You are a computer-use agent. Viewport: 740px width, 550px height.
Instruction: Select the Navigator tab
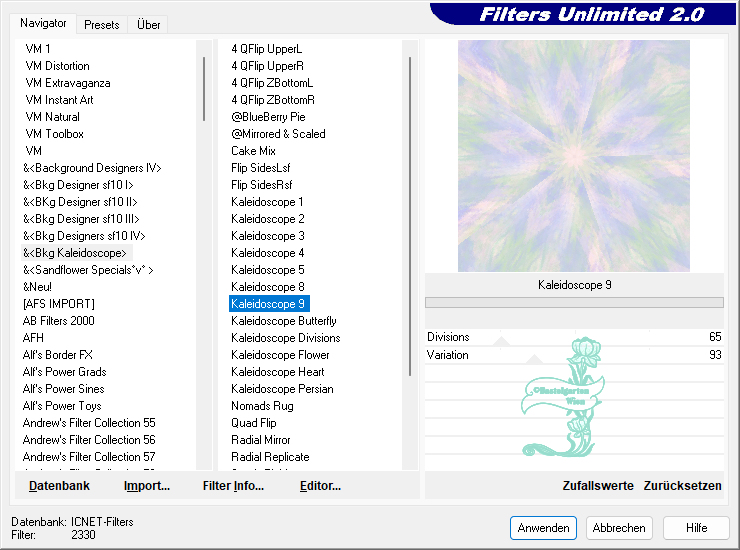44,23
